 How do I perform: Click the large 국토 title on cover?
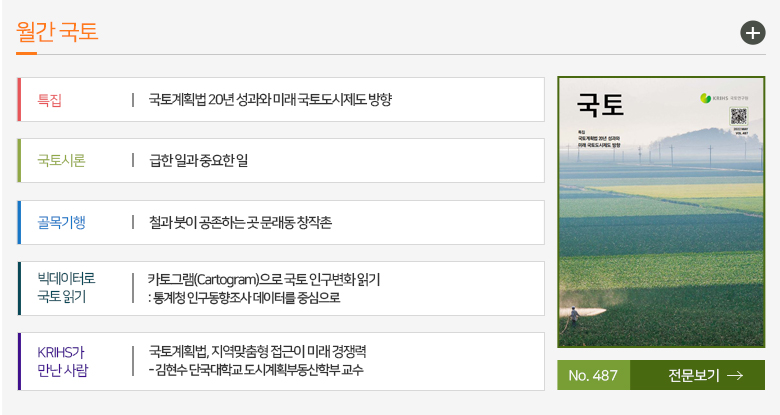click(x=600, y=105)
